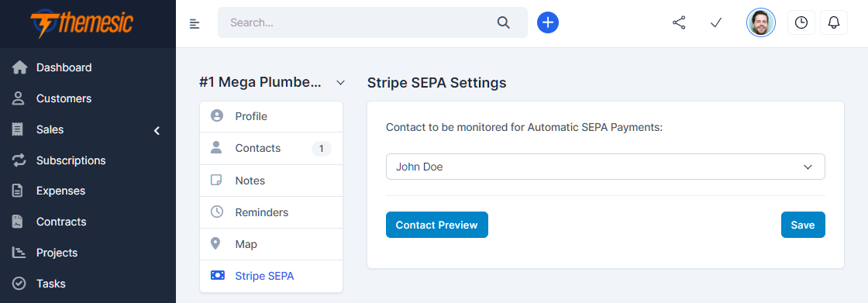Click the Contacts person icon
The width and height of the screenshot is (868, 303).
[x=216, y=148]
